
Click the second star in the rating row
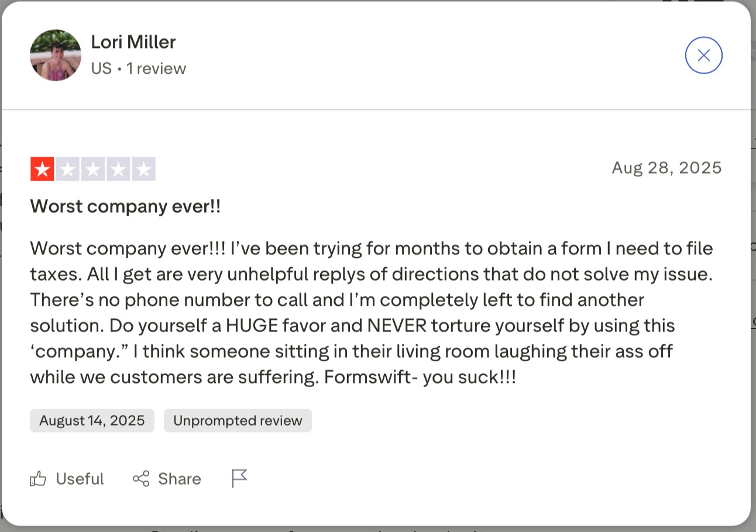(x=67, y=168)
